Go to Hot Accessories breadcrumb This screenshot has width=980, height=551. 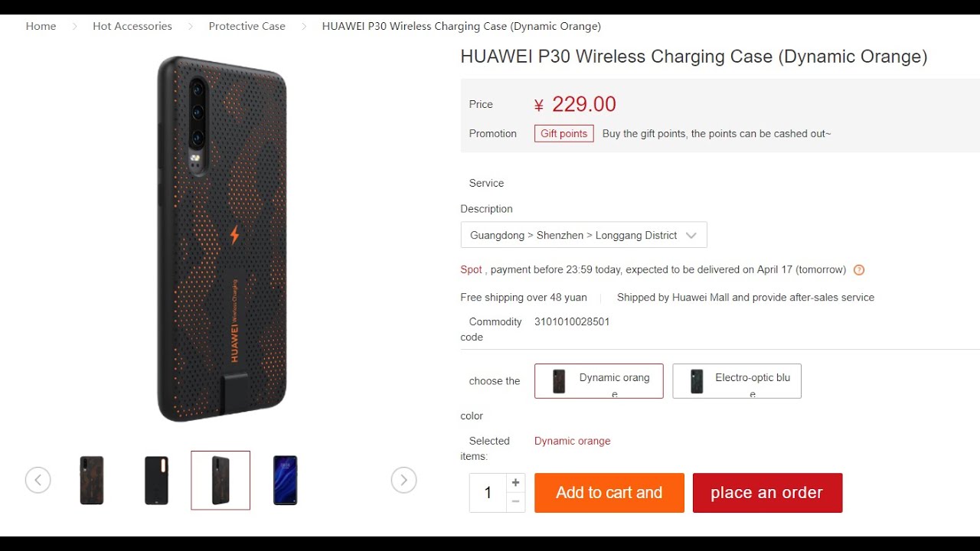tap(132, 26)
